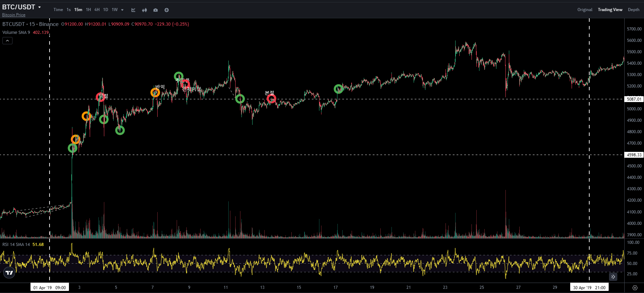Screen dimensions: 644x293
Task: Switch to Trading View chart
Action: point(610,10)
